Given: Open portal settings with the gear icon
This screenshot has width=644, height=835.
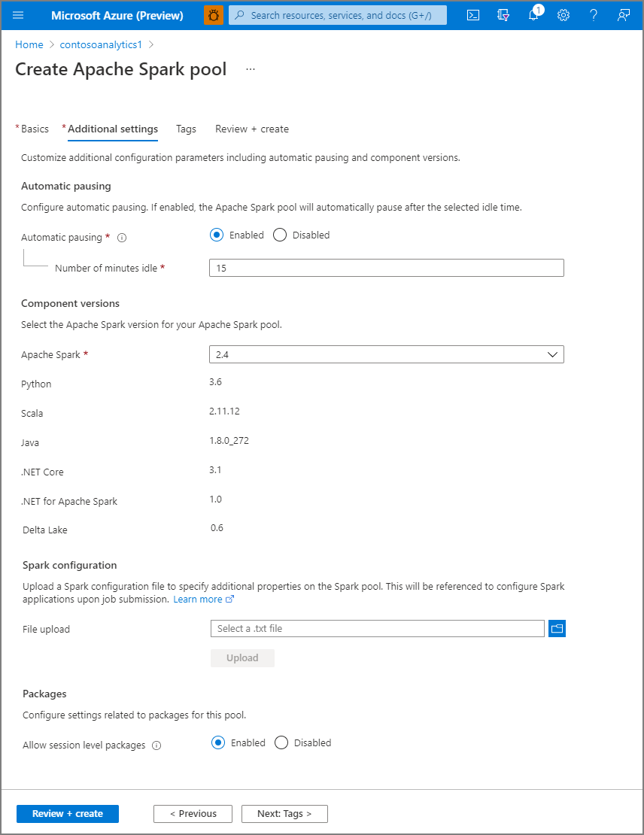Looking at the screenshot, I should (563, 15).
